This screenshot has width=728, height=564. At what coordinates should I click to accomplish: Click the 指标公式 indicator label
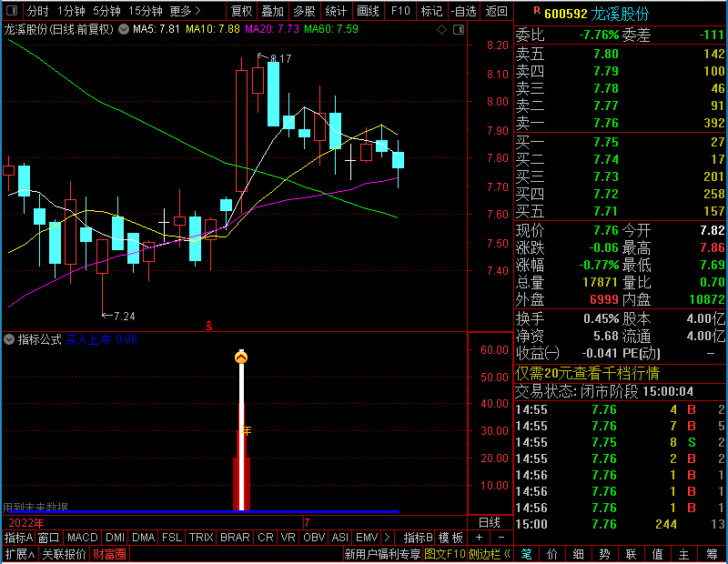click(x=39, y=339)
